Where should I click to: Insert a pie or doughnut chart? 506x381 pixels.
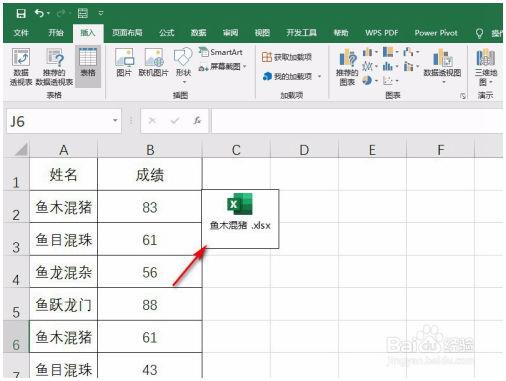click(x=370, y=80)
